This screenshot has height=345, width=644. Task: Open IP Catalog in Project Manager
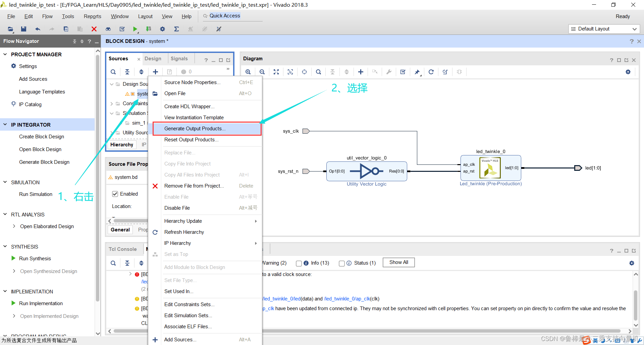pos(30,105)
